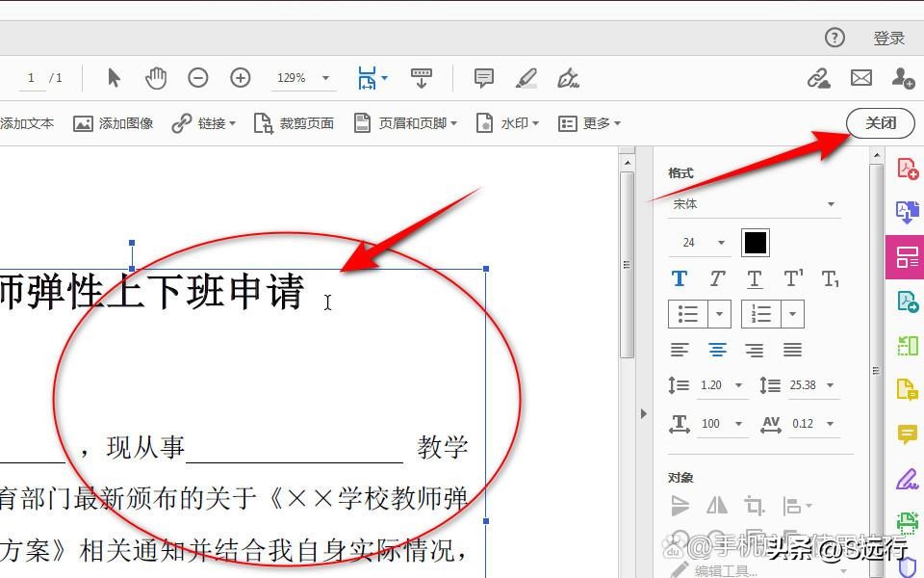Click the vertical scrollbar in the right panel

(x=877, y=369)
